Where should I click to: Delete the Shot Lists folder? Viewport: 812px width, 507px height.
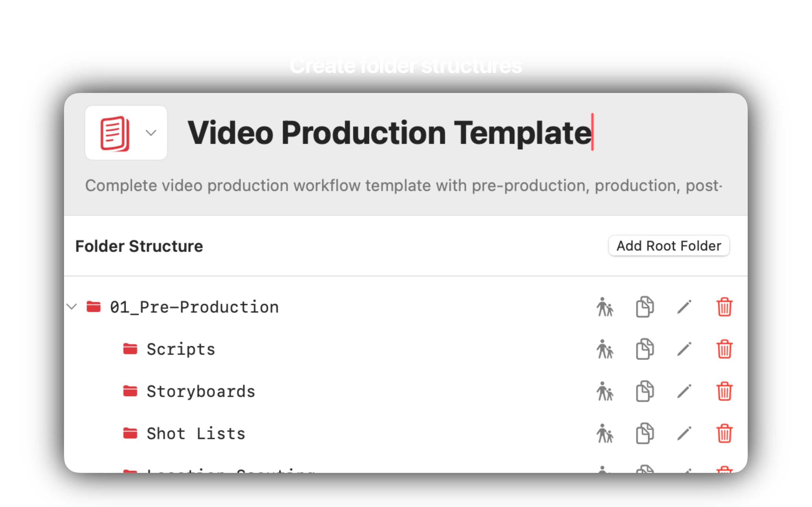tap(724, 433)
